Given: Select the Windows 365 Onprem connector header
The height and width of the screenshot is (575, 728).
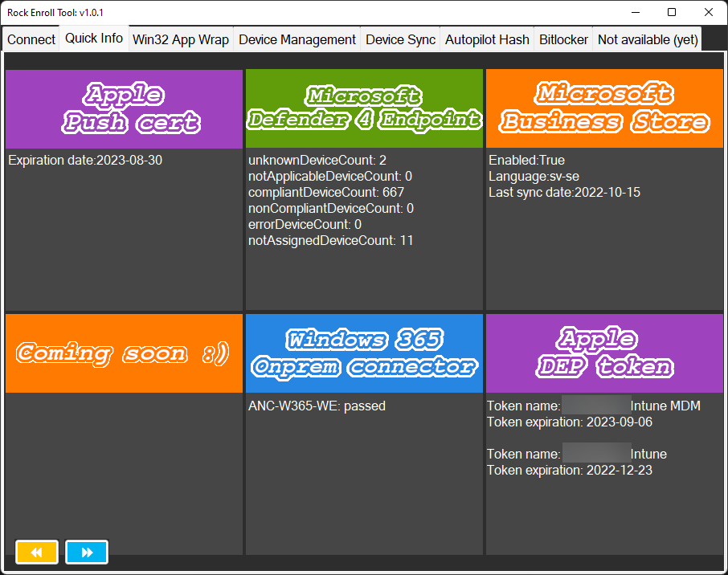Looking at the screenshot, I should tap(363, 353).
